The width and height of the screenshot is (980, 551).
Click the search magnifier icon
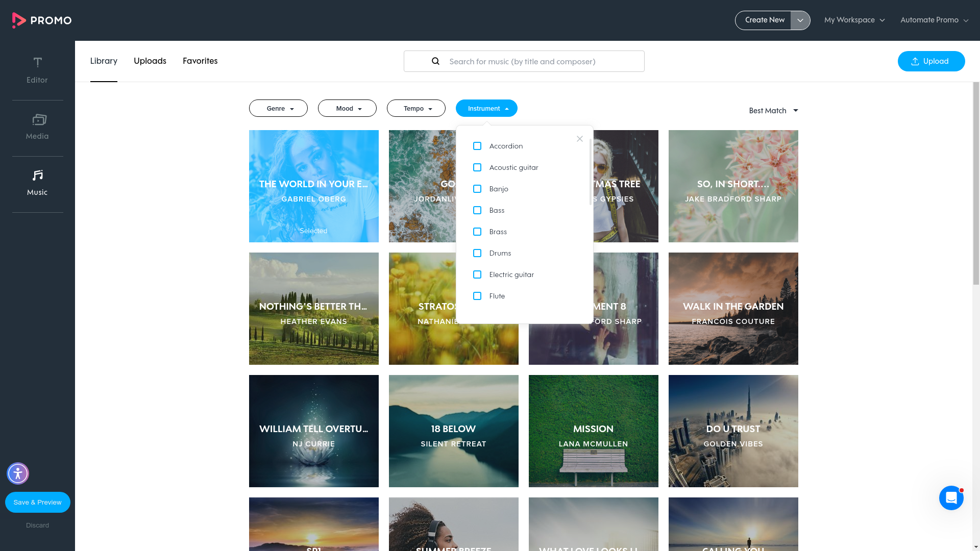pyautogui.click(x=435, y=61)
